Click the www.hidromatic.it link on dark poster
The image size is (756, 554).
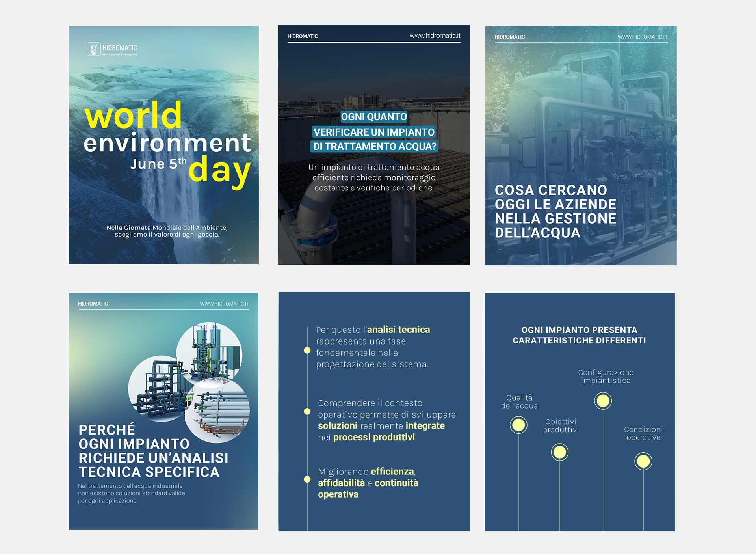(435, 35)
